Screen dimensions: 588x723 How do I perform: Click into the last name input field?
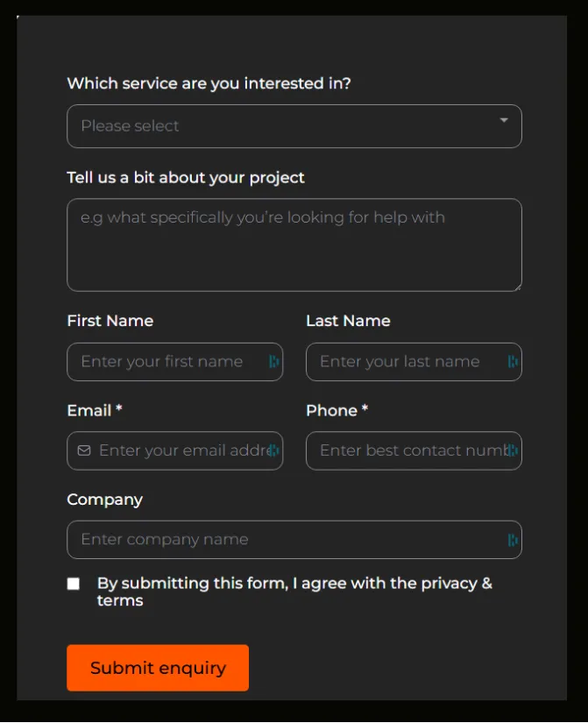tap(414, 362)
